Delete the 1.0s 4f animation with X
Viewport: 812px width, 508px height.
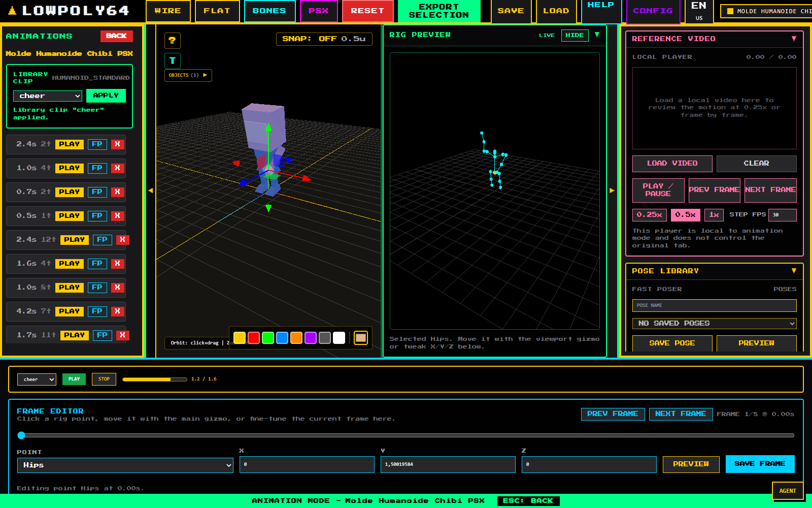117,168
